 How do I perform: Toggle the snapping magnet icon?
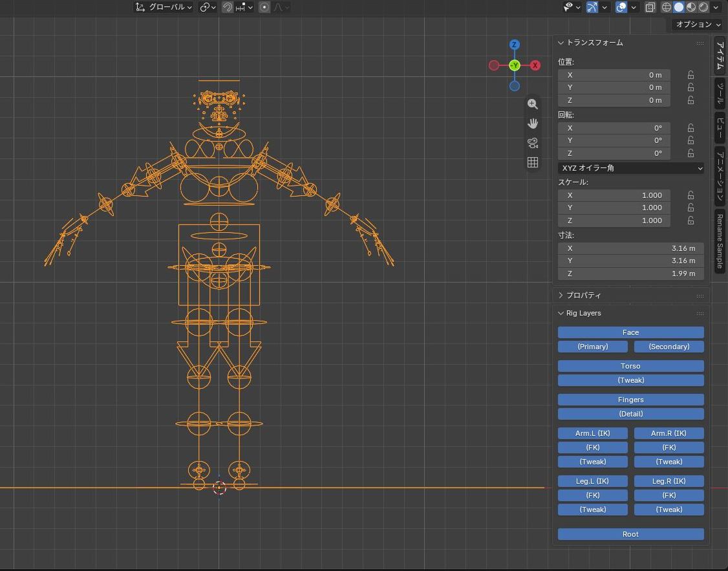pyautogui.click(x=227, y=7)
